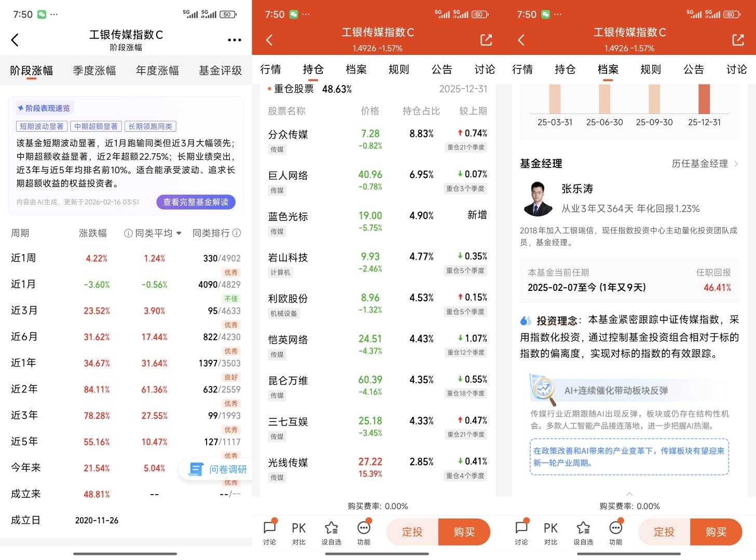Tap the collapse chevron above 购买费率 in 档案 screen
This screenshot has width=756, height=560.
tap(629, 494)
